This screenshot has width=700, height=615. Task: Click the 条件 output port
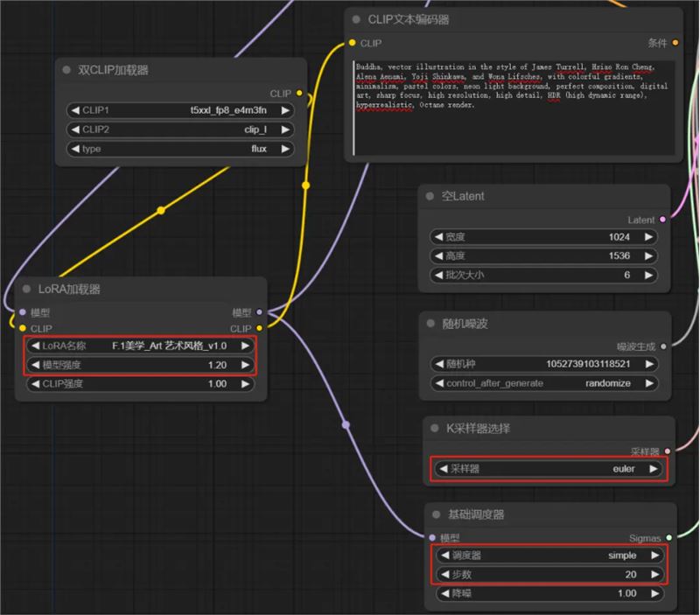pyautogui.click(x=675, y=42)
